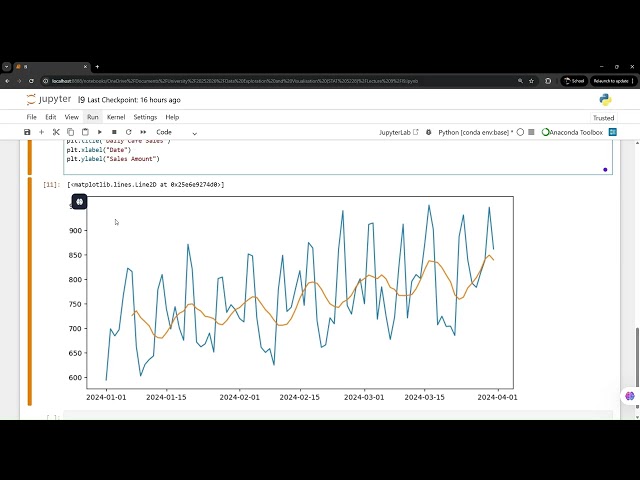Open the Settings menu
Screen dimensions: 640x480
tap(145, 117)
